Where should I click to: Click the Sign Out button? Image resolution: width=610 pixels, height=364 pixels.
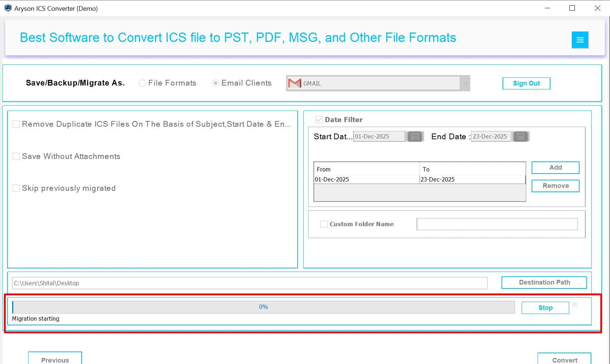(x=526, y=83)
